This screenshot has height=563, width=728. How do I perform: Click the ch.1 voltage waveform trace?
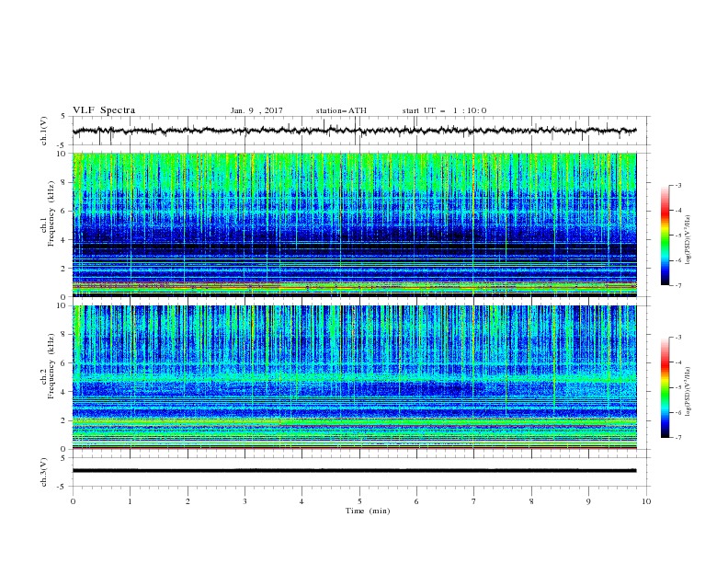[x=355, y=131]
